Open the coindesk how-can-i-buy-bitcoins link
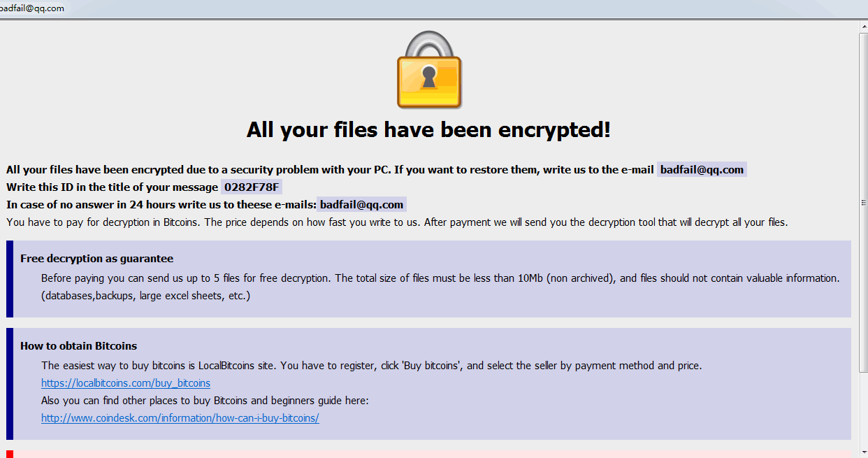 180,418
